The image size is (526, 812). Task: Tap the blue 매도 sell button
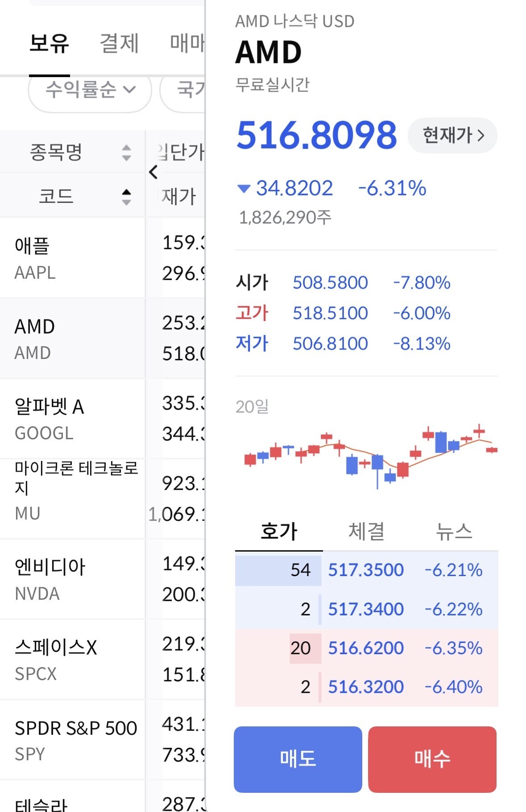pos(298,759)
